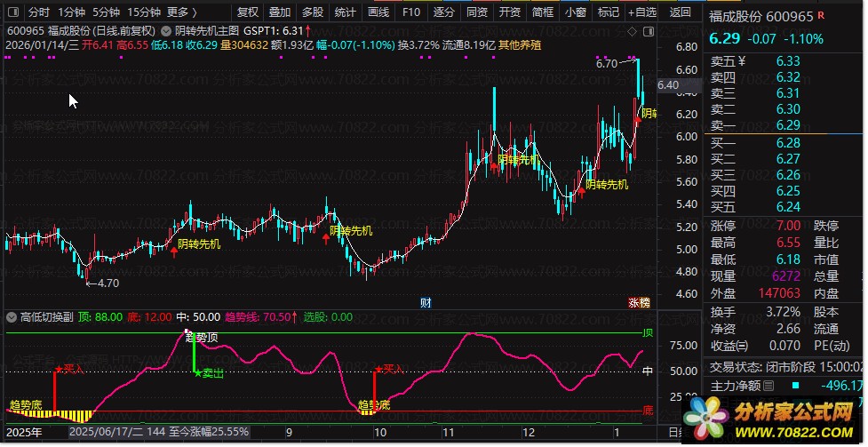Click the 买五 price 6.24
The width and height of the screenshot is (868, 447).
point(788,207)
